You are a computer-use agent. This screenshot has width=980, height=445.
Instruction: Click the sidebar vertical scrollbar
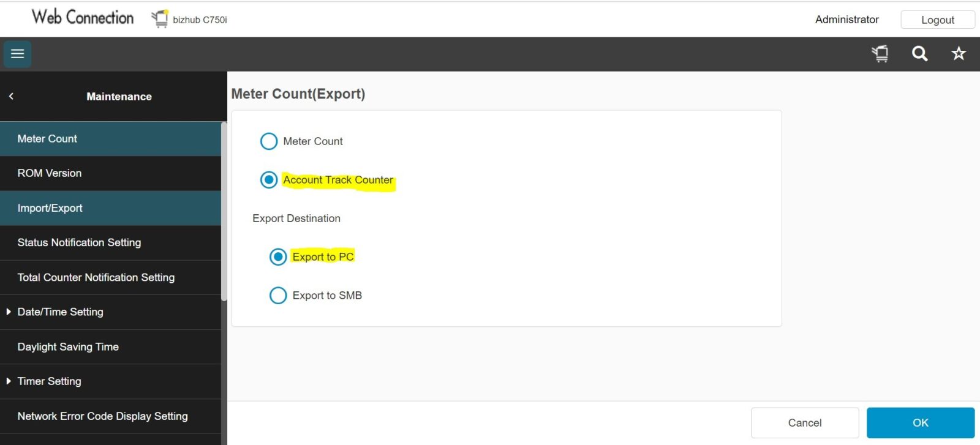coord(224,211)
